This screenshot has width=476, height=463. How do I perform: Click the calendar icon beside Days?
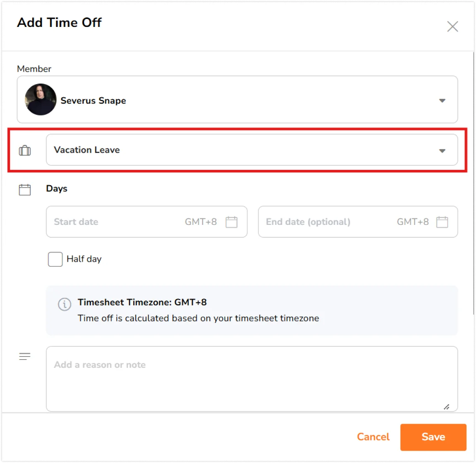tap(25, 190)
